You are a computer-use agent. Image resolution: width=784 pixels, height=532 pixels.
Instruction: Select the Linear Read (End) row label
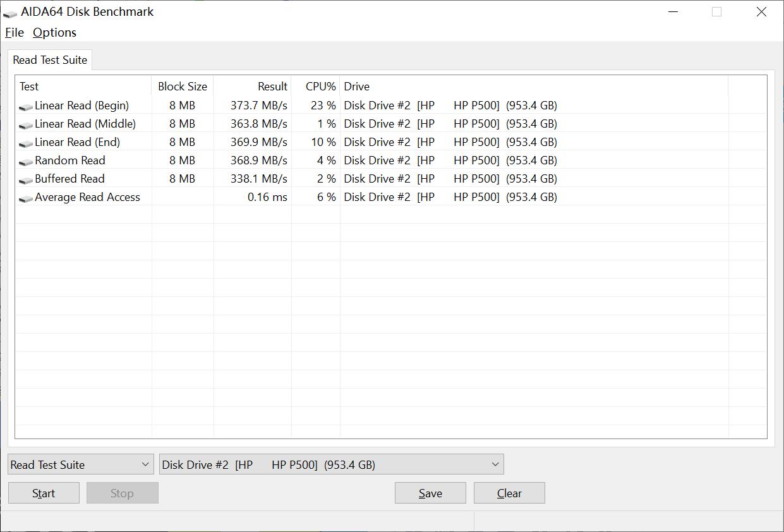(77, 142)
